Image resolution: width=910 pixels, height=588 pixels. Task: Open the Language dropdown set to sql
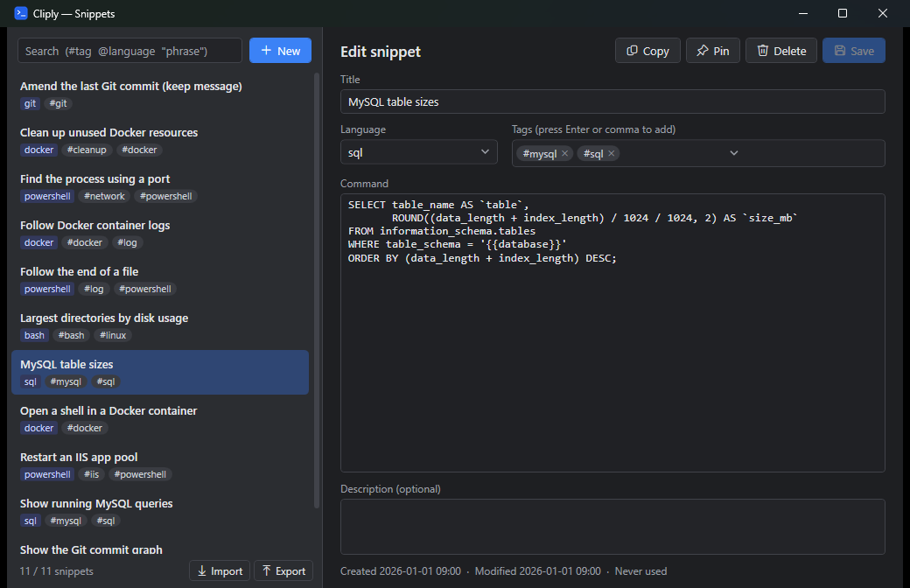click(418, 152)
